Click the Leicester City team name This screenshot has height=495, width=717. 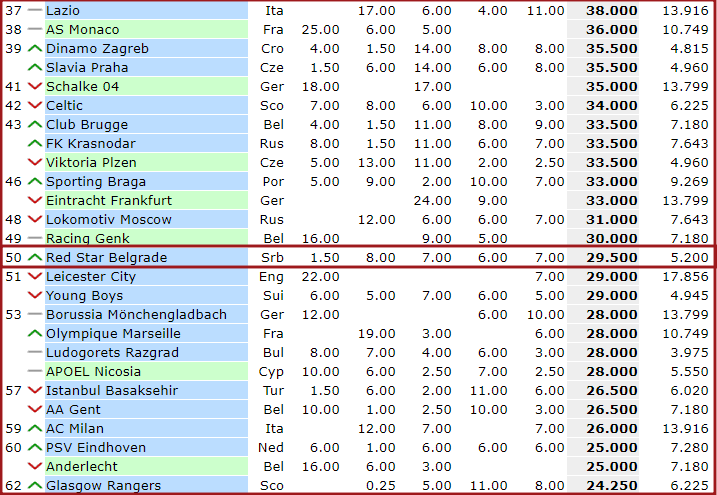tap(91, 277)
